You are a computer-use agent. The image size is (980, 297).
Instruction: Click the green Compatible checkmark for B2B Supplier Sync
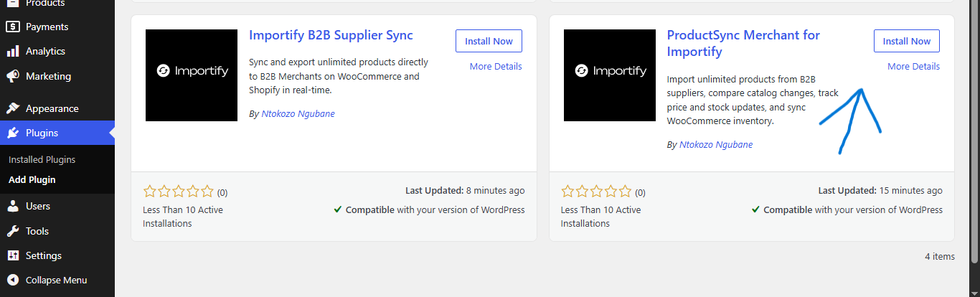coord(337,210)
